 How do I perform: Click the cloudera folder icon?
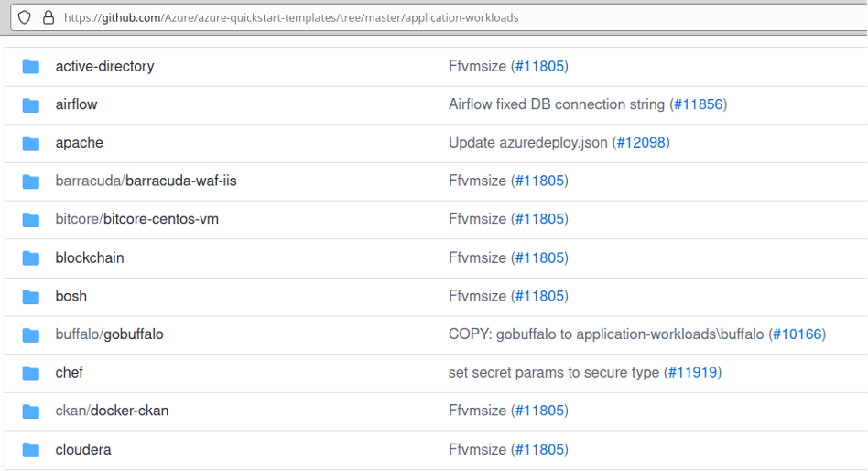tap(31, 450)
